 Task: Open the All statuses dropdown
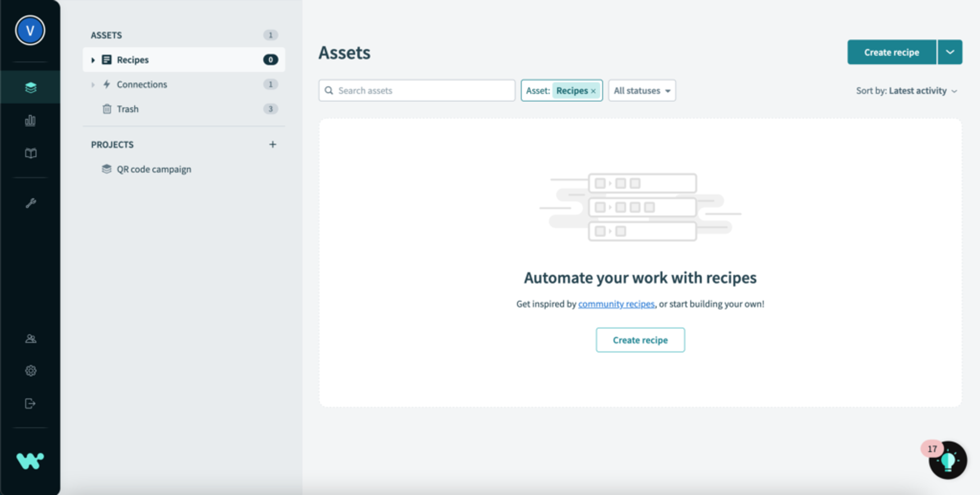pos(642,91)
